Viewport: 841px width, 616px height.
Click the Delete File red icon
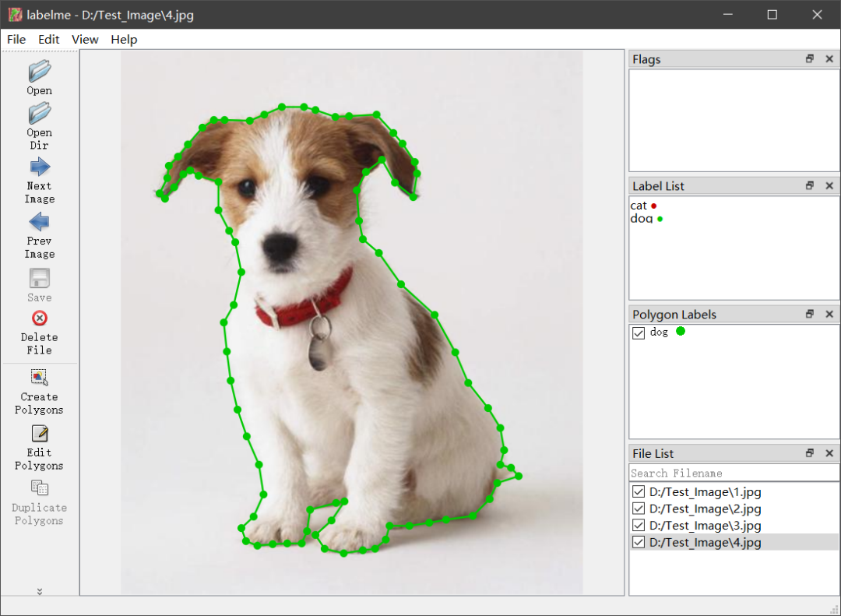pos(40,319)
